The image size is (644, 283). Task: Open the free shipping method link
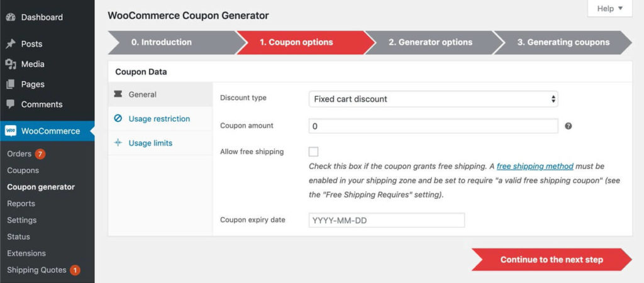(x=535, y=167)
